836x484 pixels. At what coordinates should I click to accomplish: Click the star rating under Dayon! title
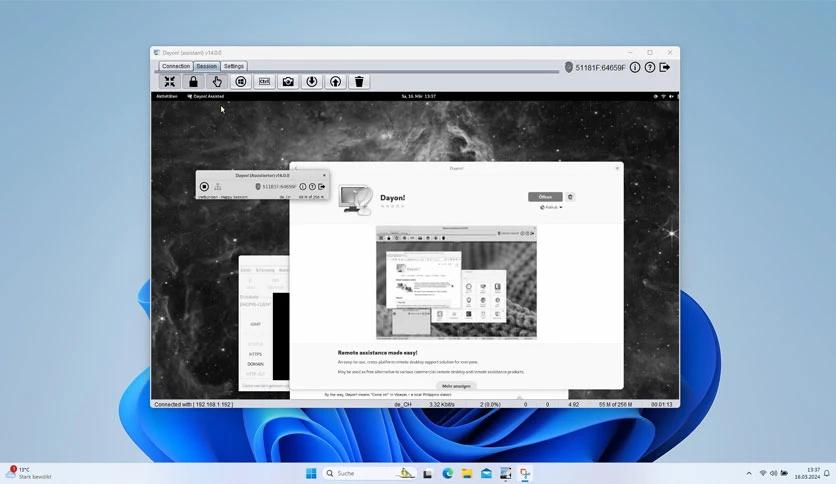(x=392, y=206)
